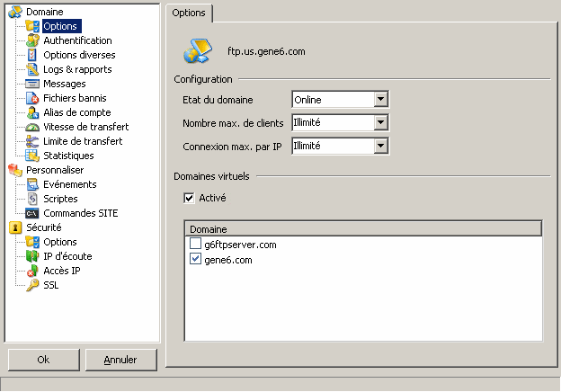Click the Options icon under Domaine
This screenshot has width=561, height=392.
[x=32, y=26]
